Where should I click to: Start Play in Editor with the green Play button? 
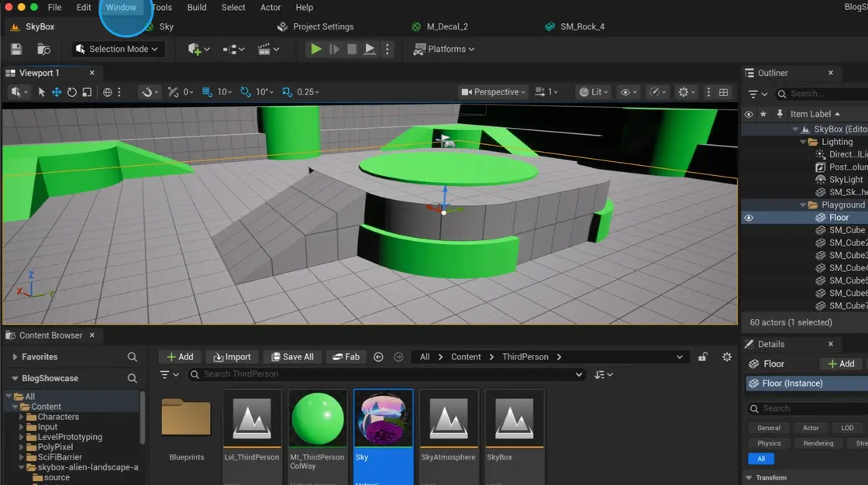pos(315,49)
